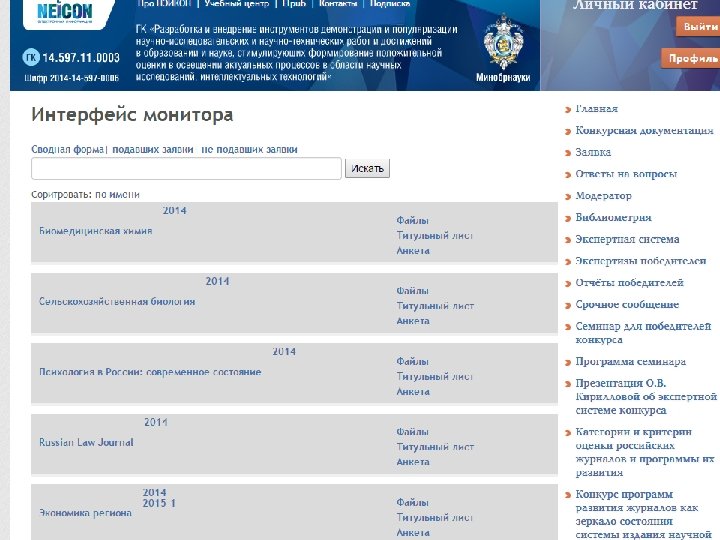720x540 pixels.
Task: Click 2014 year above Сельскохозяйственная биология
Action: [217, 281]
